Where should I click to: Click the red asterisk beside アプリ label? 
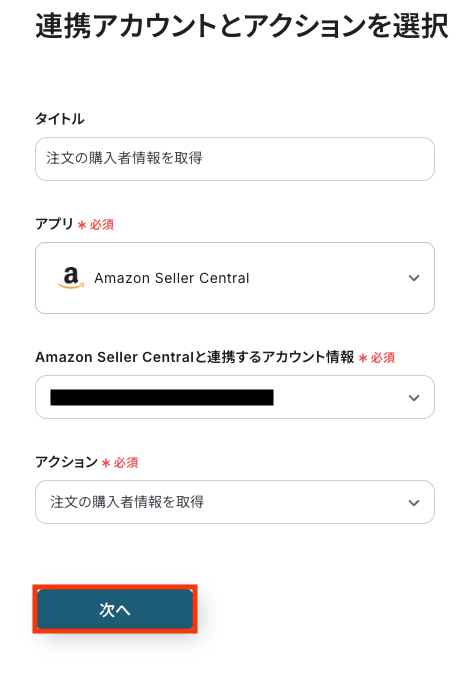(82, 224)
